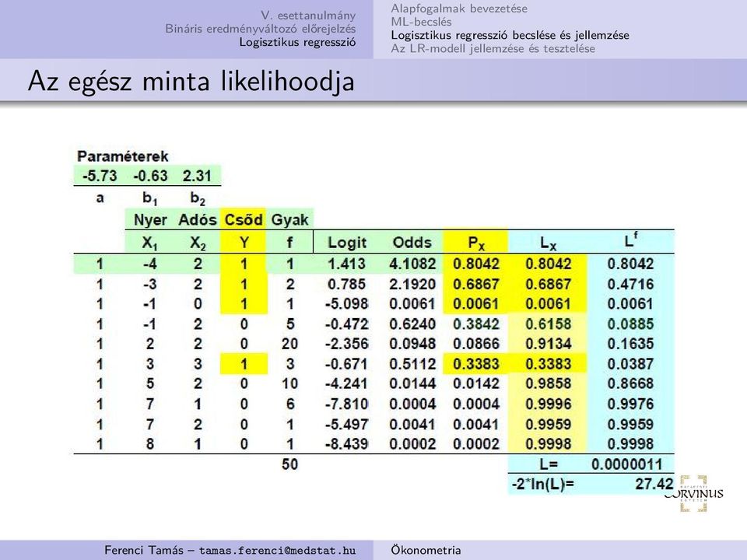Click the Corvinus university logo
747x560 pixels.
pos(693,493)
